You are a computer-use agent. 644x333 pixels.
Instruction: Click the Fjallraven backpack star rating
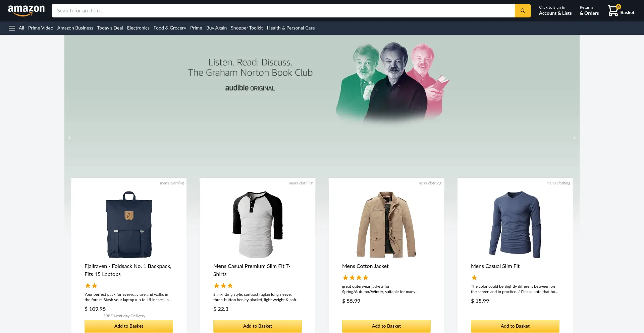coord(91,286)
